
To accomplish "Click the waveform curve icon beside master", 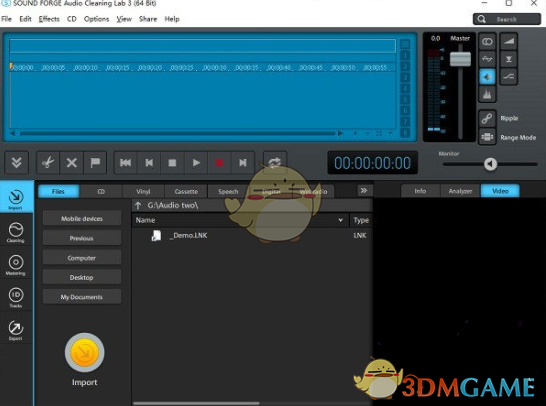I will (x=487, y=59).
